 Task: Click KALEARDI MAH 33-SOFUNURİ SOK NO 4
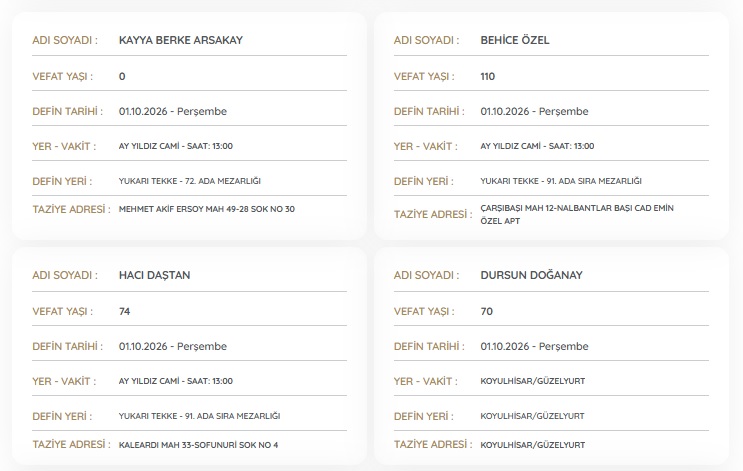coord(198,445)
